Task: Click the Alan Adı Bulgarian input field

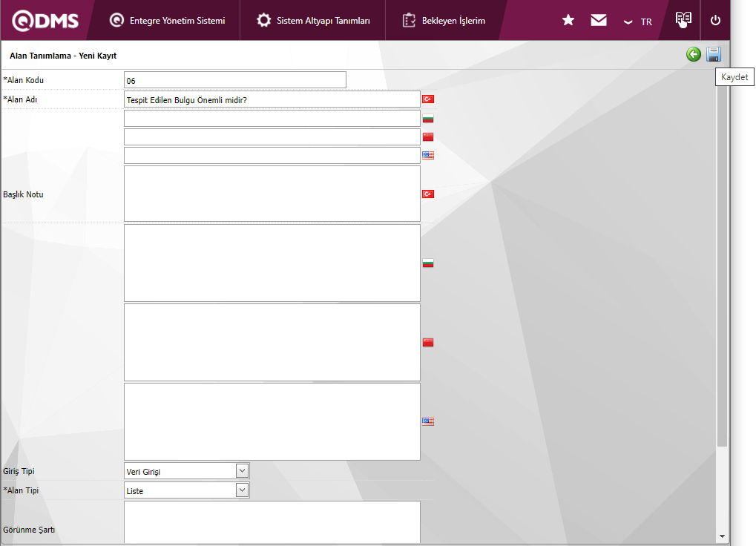Action: (272, 119)
